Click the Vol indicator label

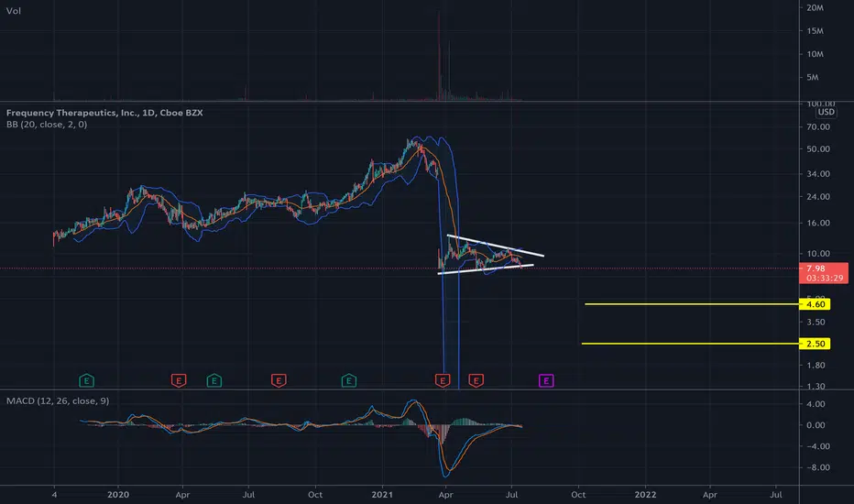[13, 11]
